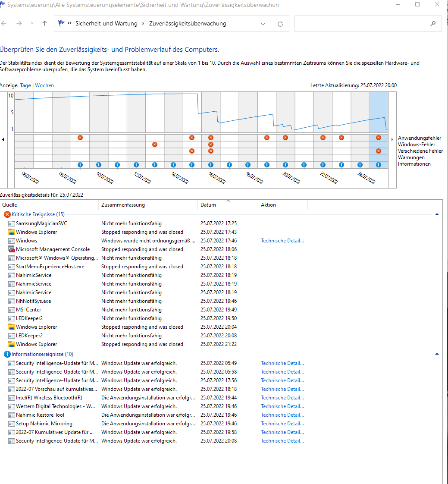Switch the chart view to Wochen
This screenshot has height=484, width=448.
pos(44,85)
